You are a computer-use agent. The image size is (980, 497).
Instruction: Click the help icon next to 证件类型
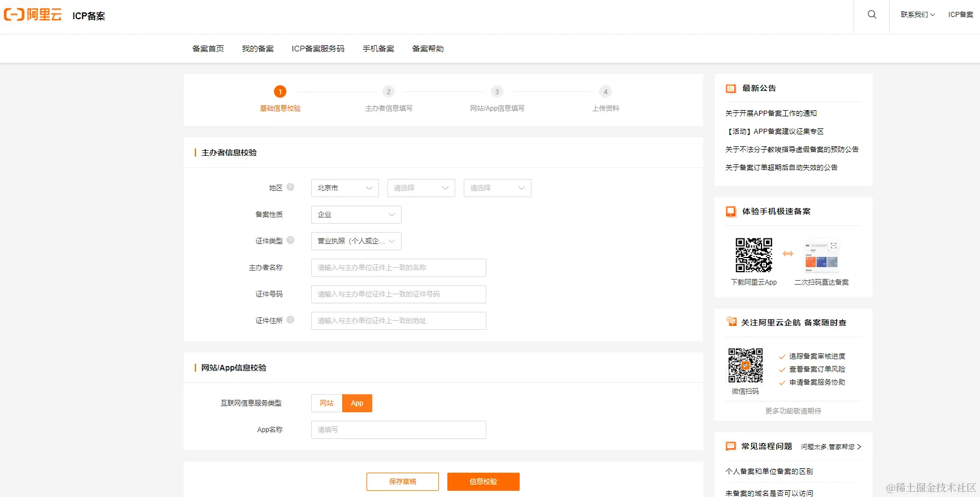pos(290,240)
